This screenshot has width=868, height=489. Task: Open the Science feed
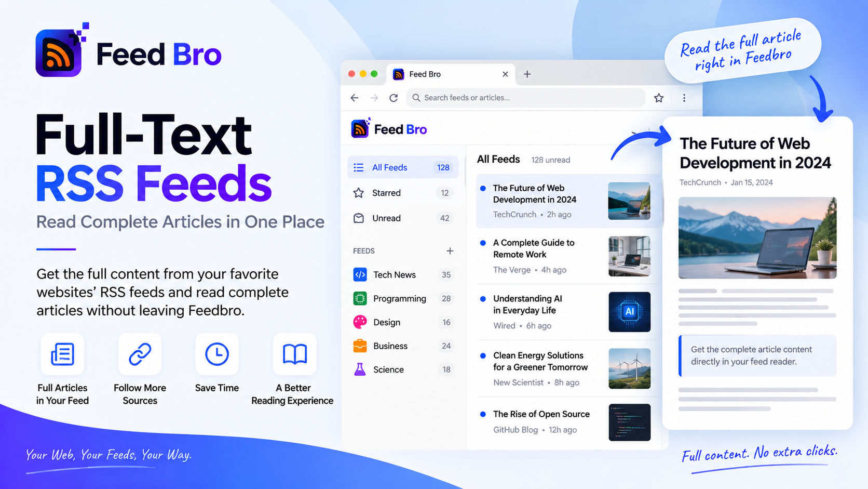pyautogui.click(x=403, y=369)
